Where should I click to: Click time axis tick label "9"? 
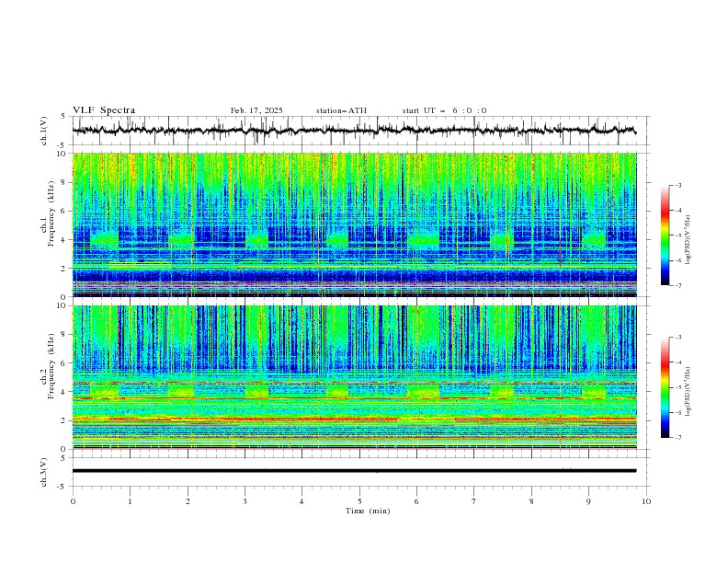[588, 501]
